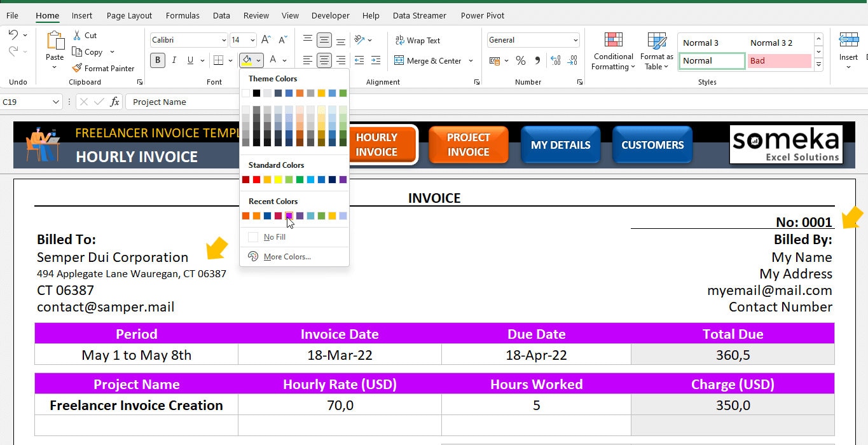Click the Align Left icon
This screenshot has height=445, width=868.
tap(308, 60)
